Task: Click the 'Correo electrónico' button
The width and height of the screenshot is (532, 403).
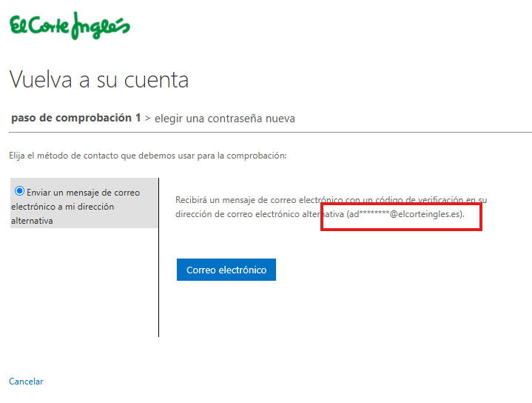Action: click(x=226, y=270)
